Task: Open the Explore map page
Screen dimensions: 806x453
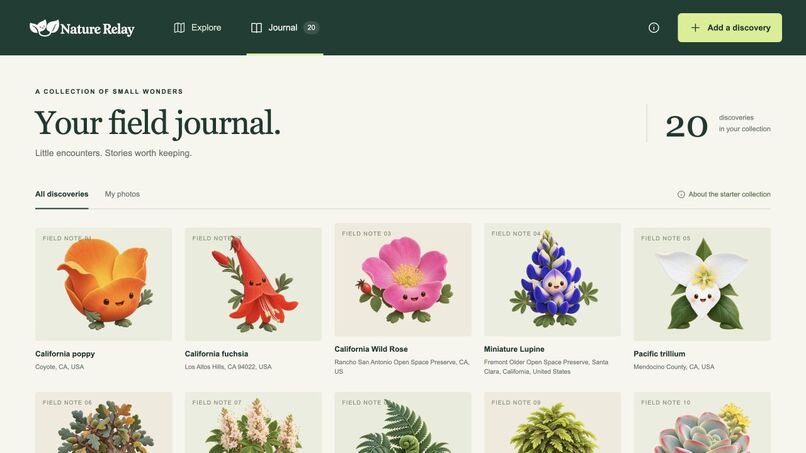Action: pyautogui.click(x=197, y=28)
